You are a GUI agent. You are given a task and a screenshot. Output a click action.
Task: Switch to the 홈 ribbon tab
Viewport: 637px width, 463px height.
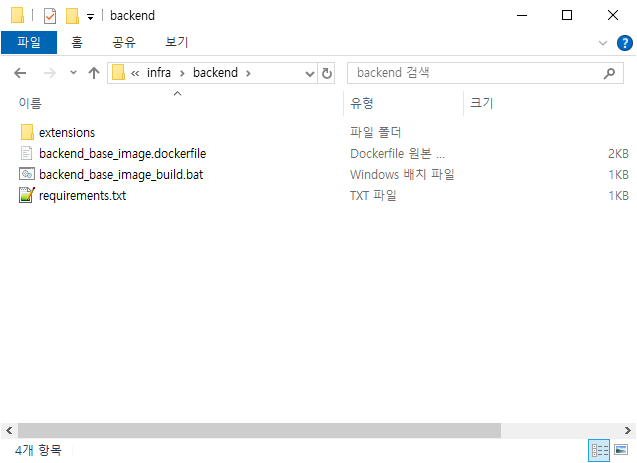[77, 42]
